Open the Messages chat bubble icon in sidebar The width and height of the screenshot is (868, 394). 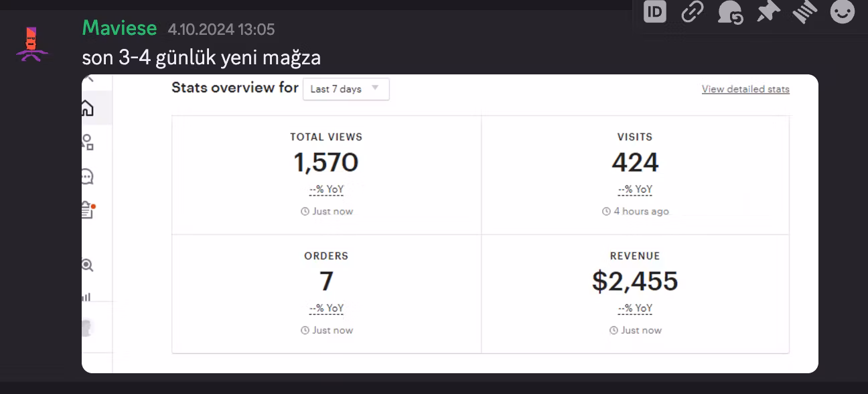pos(87,176)
